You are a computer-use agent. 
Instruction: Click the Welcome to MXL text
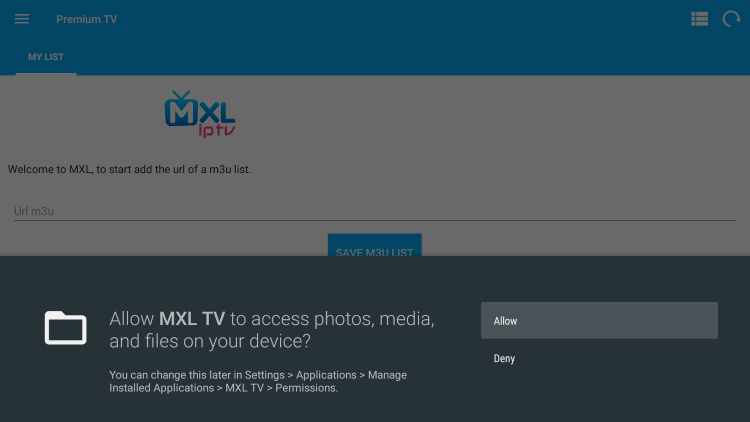[129, 169]
